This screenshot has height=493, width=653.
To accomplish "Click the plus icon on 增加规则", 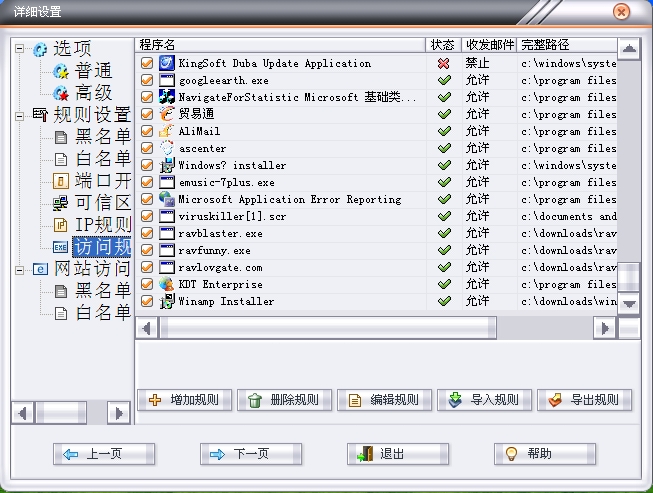I will click(x=155, y=400).
